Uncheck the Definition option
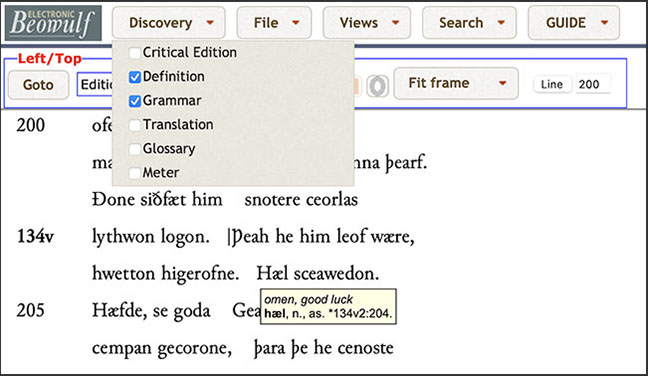This screenshot has width=648, height=376. (135, 77)
